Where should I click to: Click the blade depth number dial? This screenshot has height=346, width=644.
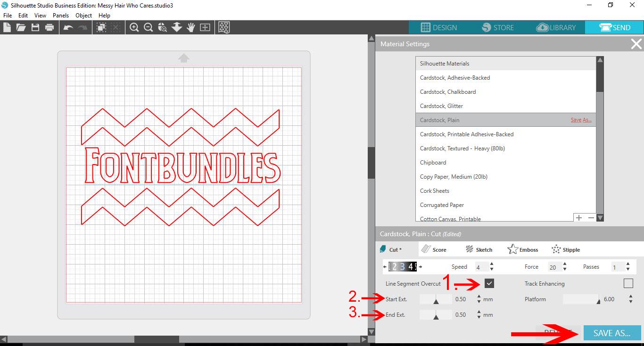pos(403,267)
